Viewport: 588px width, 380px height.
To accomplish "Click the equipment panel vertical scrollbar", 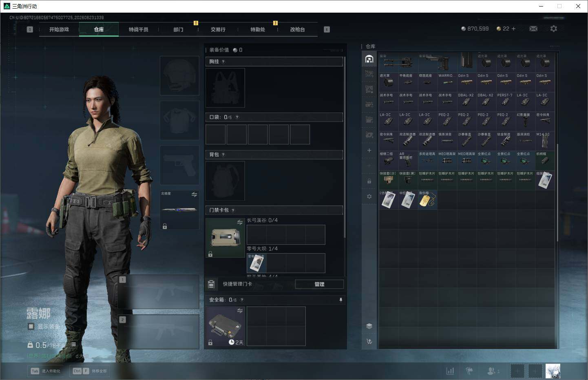I will click(x=345, y=147).
